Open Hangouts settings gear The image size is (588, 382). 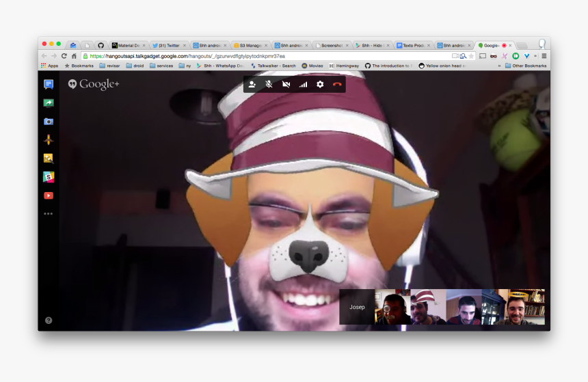click(320, 85)
